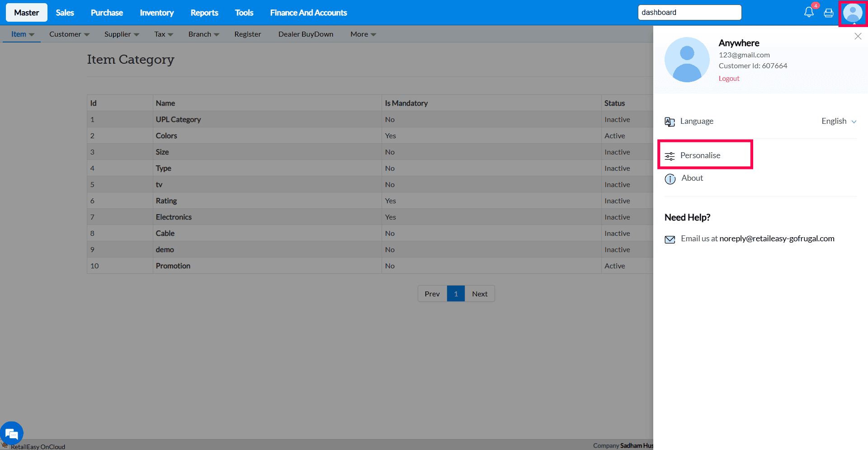
Task: Select page 1 in pagination
Action: pos(456,294)
